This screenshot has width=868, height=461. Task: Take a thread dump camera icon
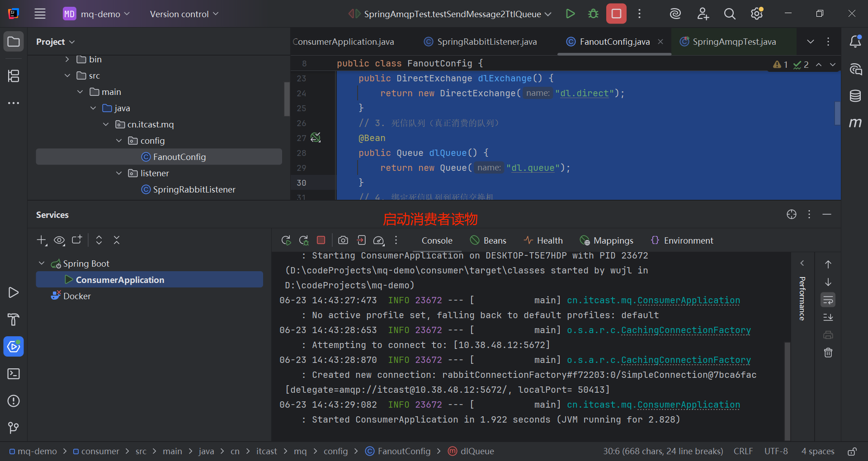point(343,240)
